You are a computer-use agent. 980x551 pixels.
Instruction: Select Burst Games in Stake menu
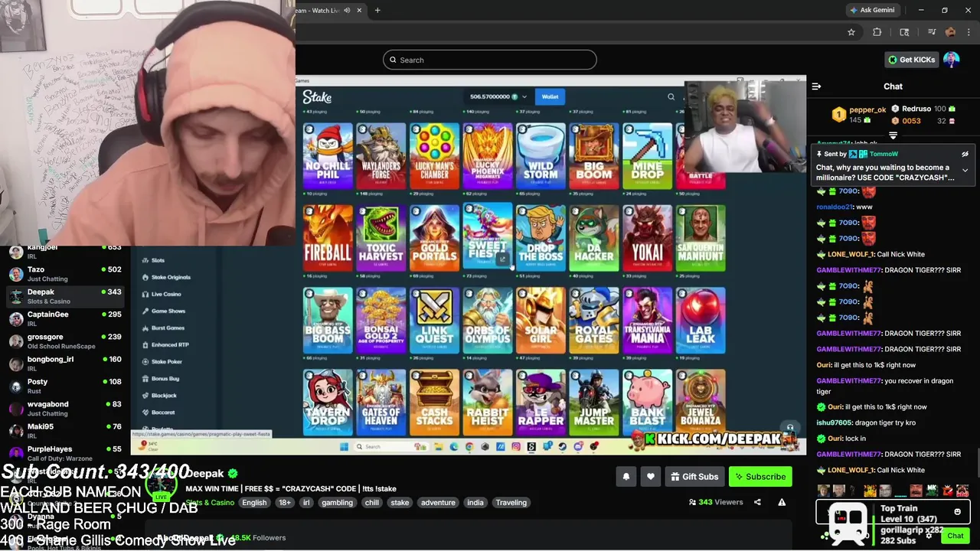coord(168,328)
